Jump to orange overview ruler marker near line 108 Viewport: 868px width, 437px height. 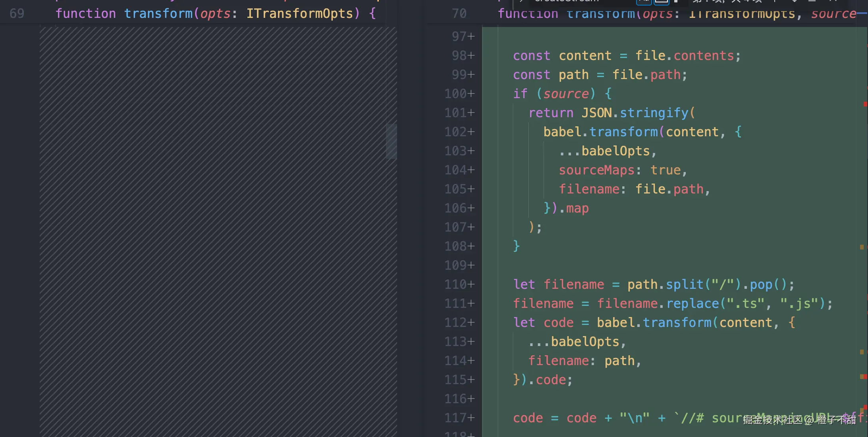click(x=862, y=247)
